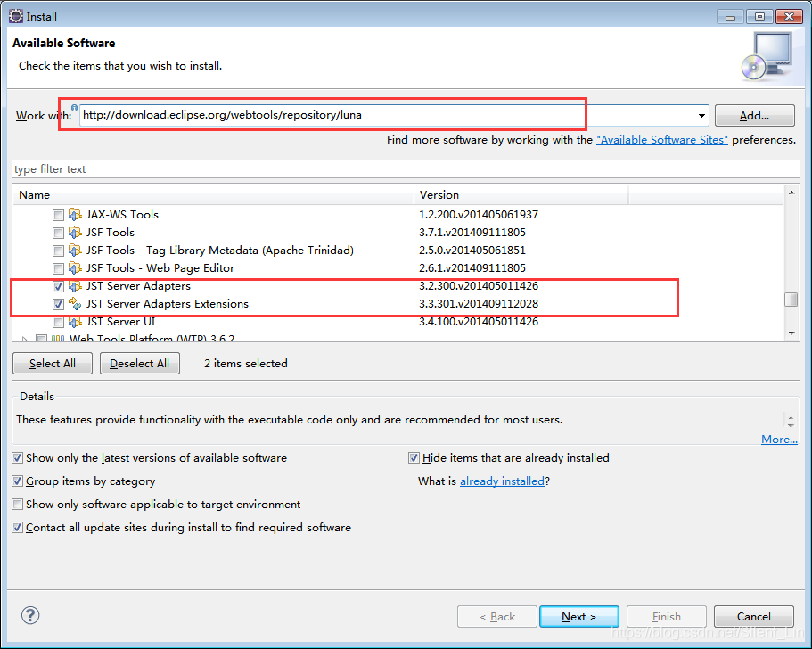Close the Install window

click(789, 17)
